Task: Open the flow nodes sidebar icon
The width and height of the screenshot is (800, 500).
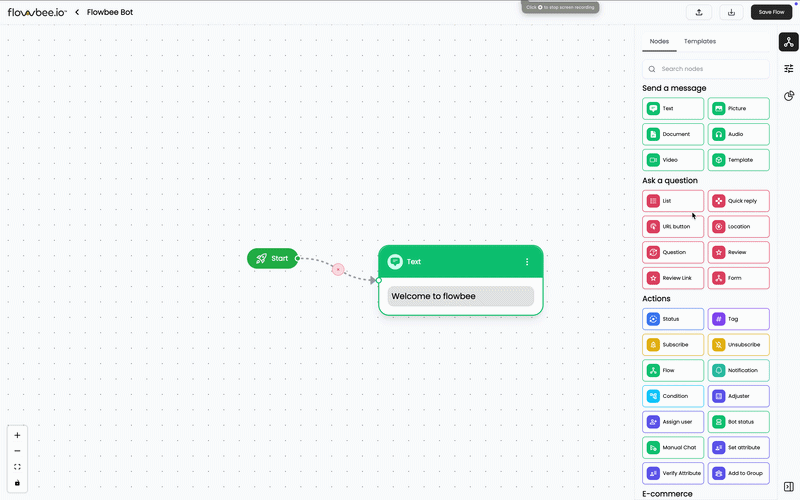Action: click(789, 42)
